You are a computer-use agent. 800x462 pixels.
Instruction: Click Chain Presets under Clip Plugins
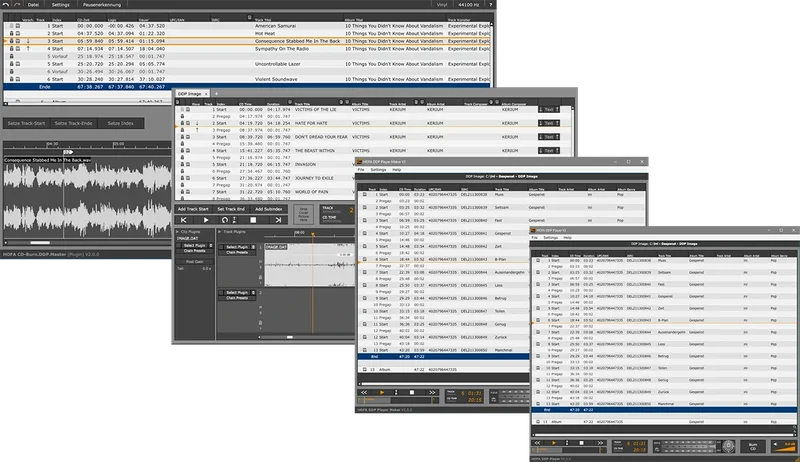[x=194, y=251]
